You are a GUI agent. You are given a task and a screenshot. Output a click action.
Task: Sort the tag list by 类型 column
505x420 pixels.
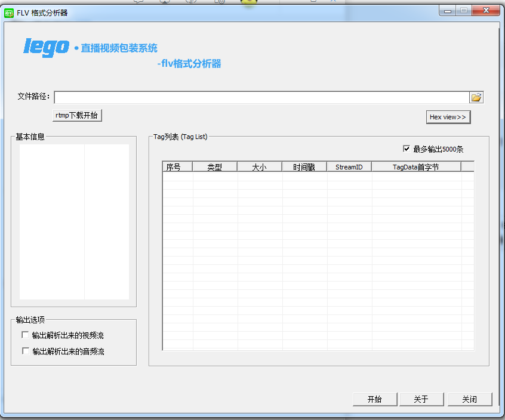point(214,166)
